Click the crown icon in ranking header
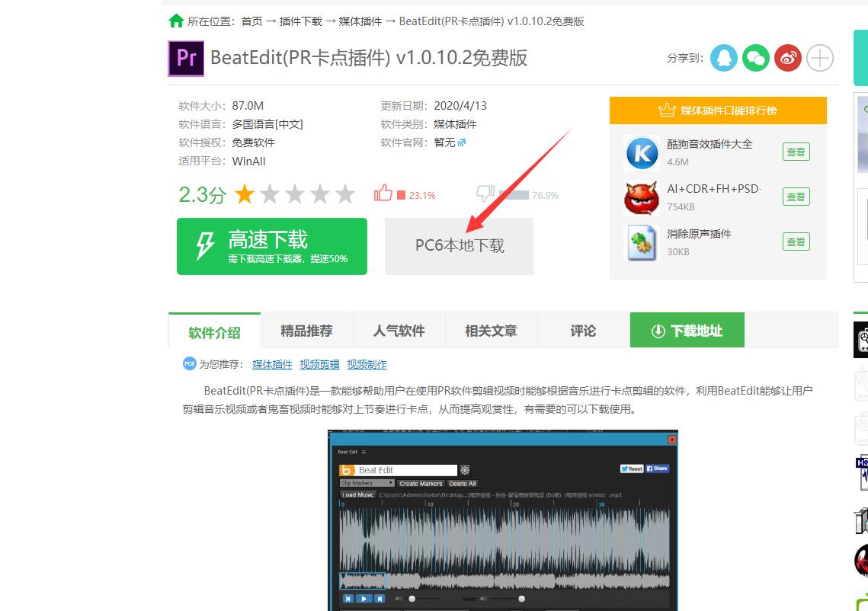Screen dimensions: 868x611 [667, 110]
